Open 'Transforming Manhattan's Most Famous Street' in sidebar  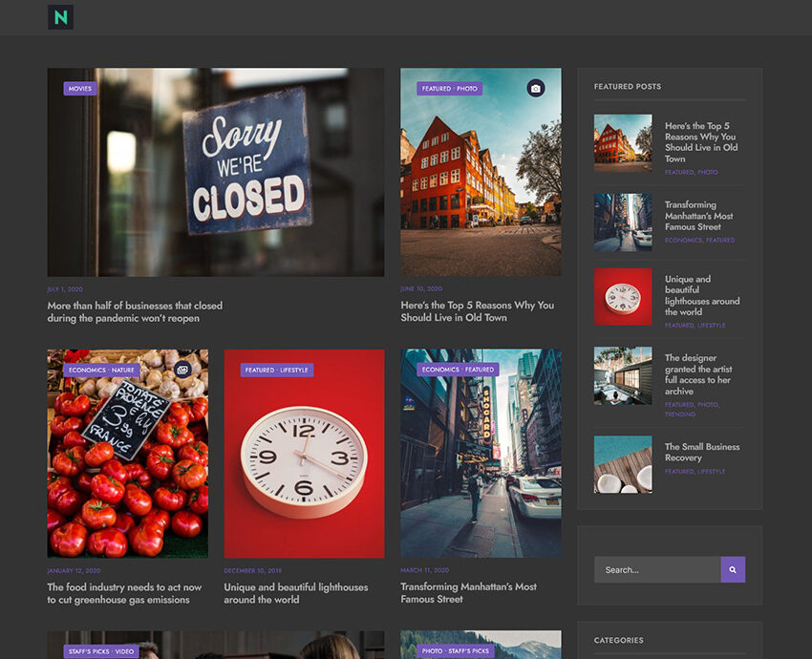click(x=698, y=216)
